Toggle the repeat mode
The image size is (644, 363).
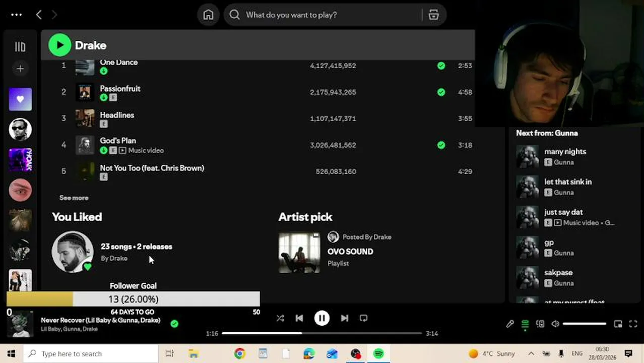tap(363, 318)
